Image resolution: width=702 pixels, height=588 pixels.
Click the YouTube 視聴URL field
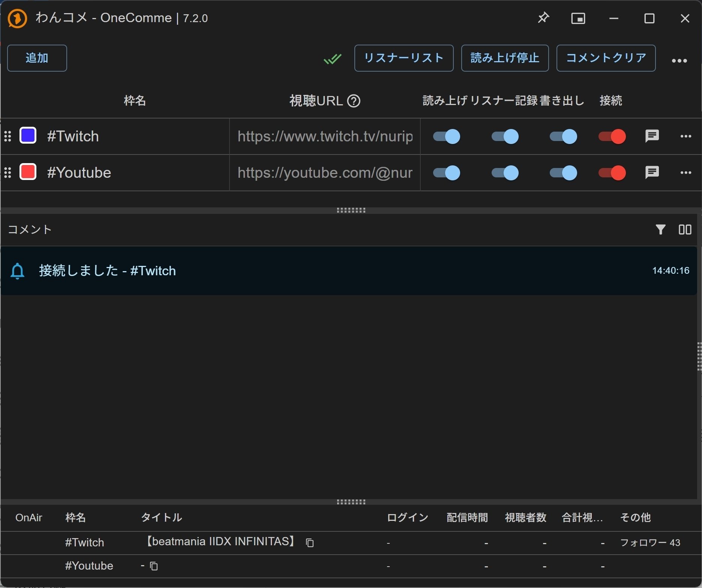[325, 172]
